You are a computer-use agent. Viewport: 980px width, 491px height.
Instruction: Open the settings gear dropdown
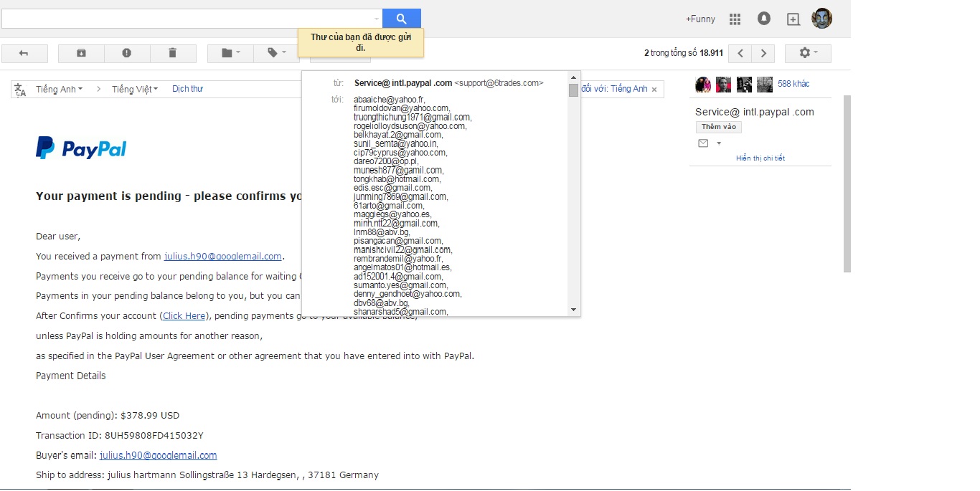click(x=808, y=53)
